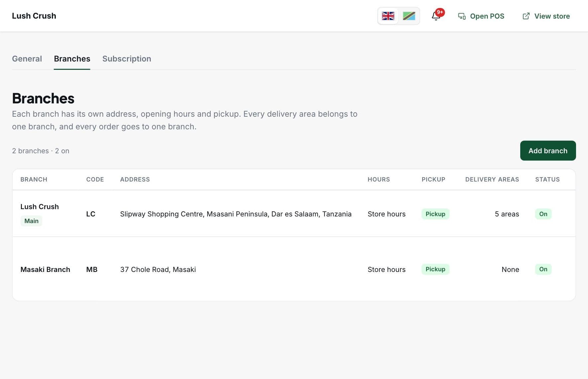Switch to the General tab

[27, 59]
